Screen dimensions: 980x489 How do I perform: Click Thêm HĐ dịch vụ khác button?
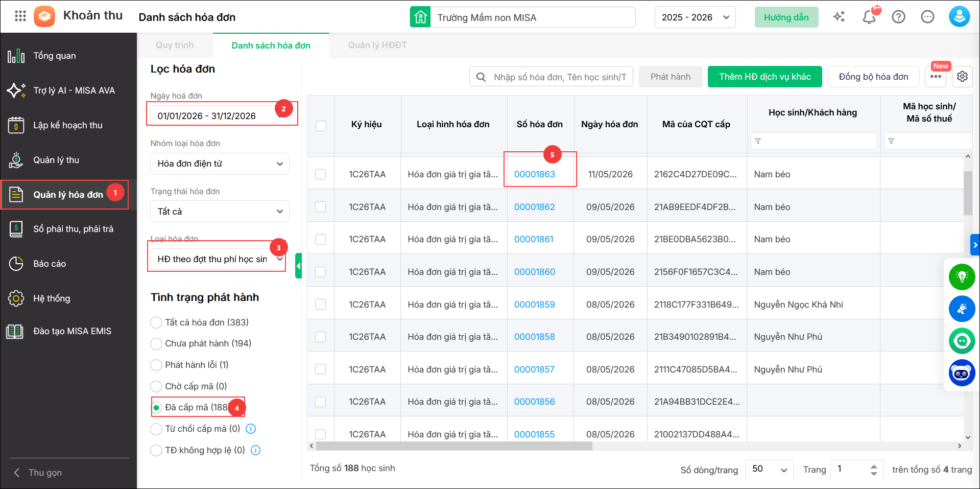764,77
